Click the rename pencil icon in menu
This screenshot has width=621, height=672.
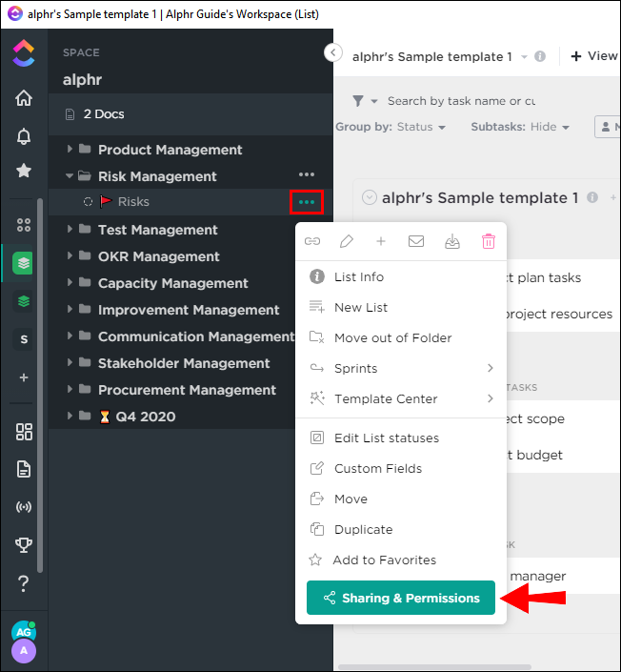[347, 241]
